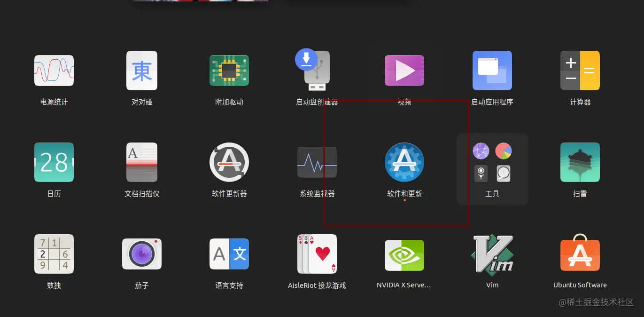644x317 pixels.
Task: Open the 数独 Sudoku game
Action: (54, 254)
